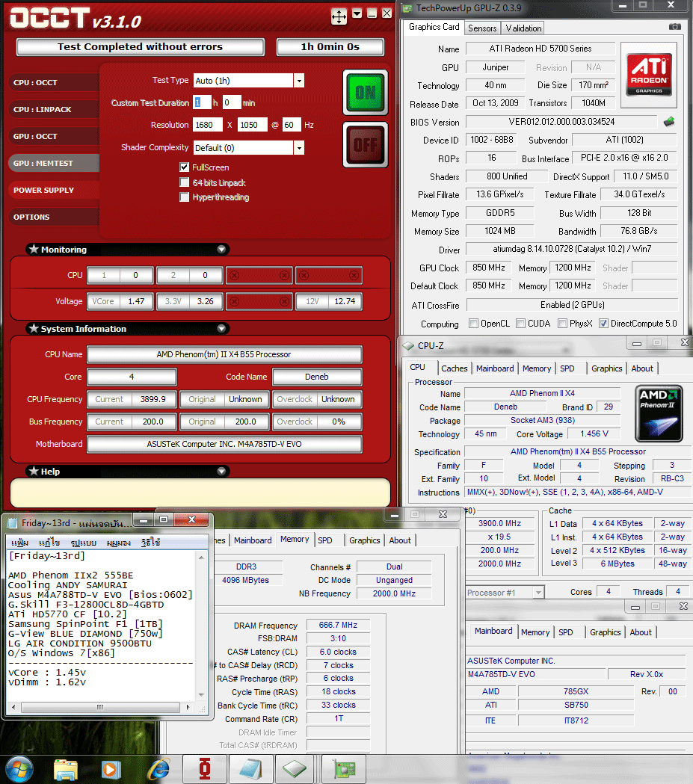The image size is (693, 784).
Task: Uncheck the FullScreen checkbox
Action: coord(184,167)
